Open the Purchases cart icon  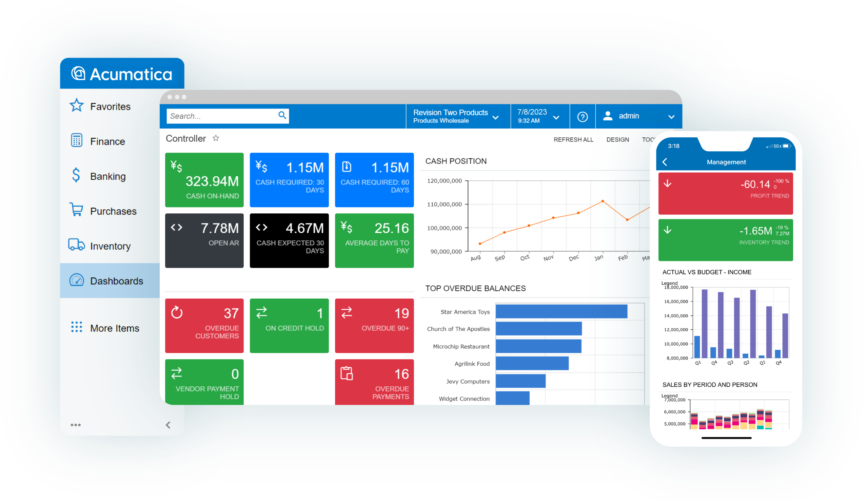(76, 210)
